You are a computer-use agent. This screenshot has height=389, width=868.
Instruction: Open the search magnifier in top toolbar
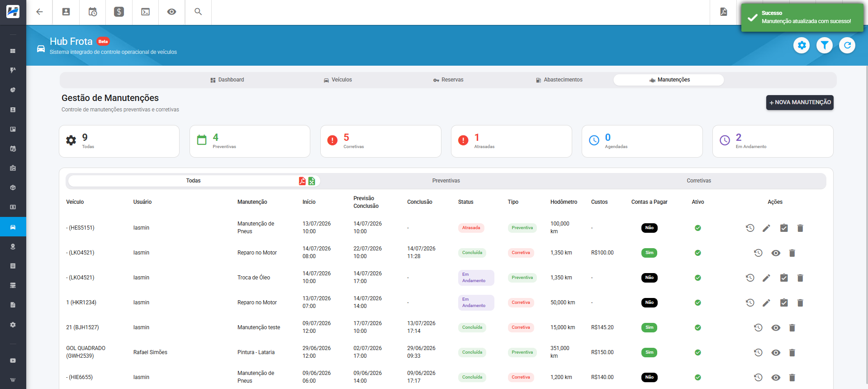pos(198,12)
